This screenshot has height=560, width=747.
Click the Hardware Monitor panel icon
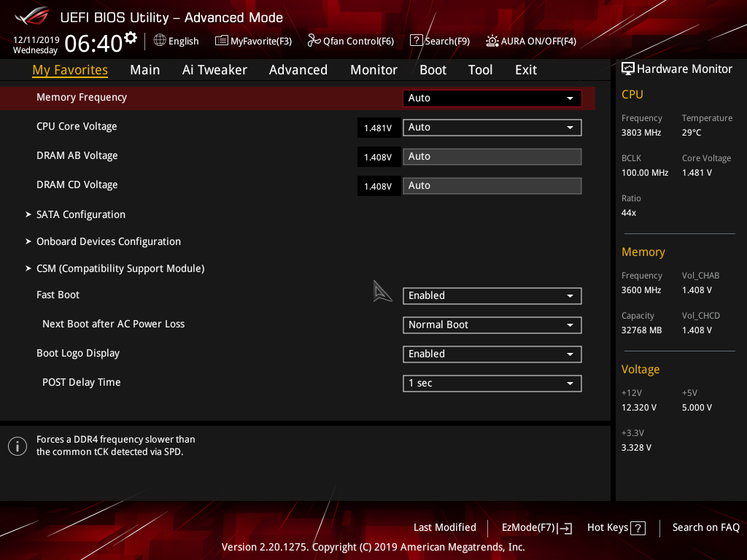[x=628, y=68]
